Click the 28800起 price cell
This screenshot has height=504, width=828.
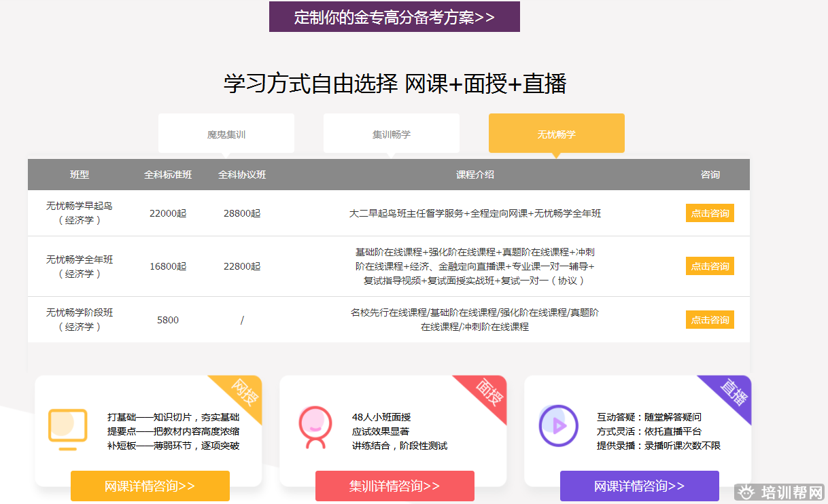[242, 213]
